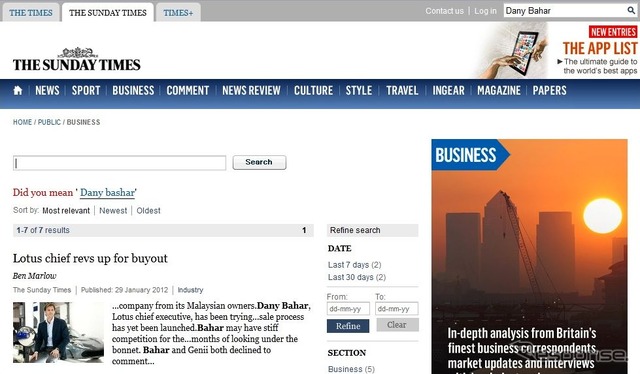
Task: Click the Refine button
Action: pyautogui.click(x=348, y=326)
